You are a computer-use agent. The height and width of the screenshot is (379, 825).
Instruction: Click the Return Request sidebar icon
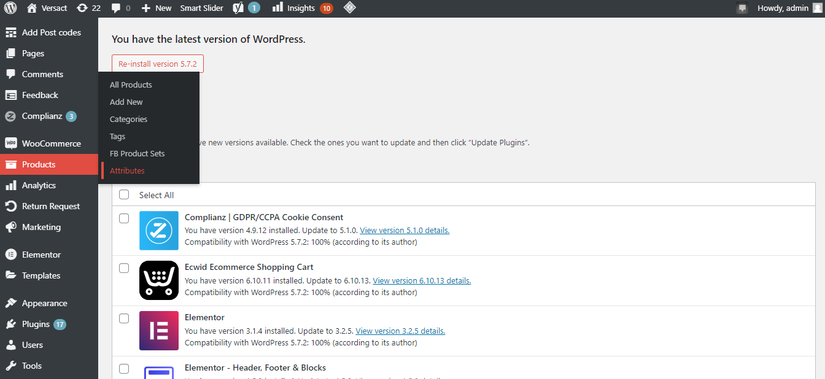click(11, 206)
